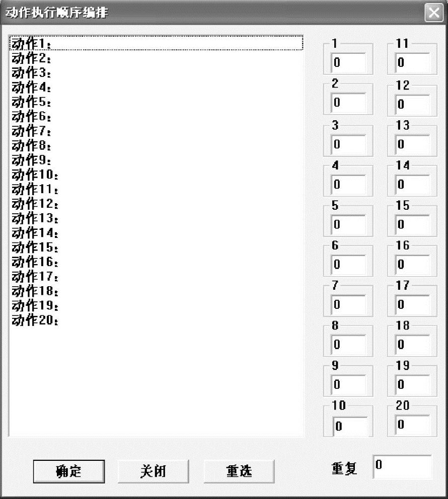Click the 关闭 button
The height and width of the screenshot is (499, 448).
click(x=153, y=471)
